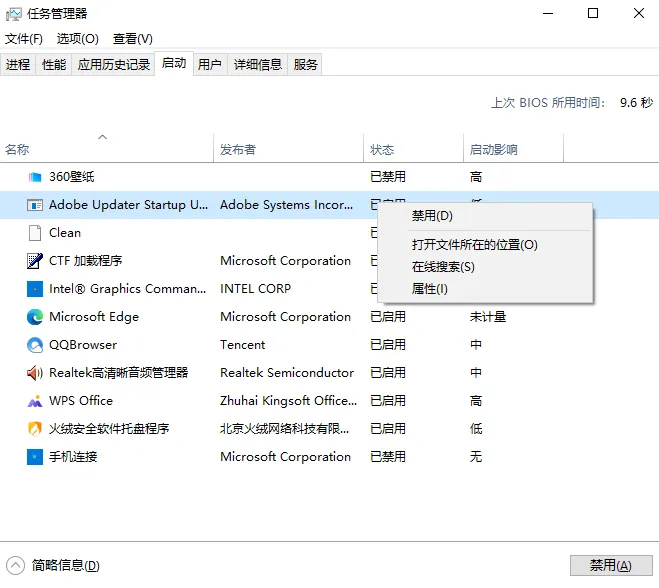The width and height of the screenshot is (659, 588).
Task: Select the 手机连接 entry name
Action: coord(73,457)
